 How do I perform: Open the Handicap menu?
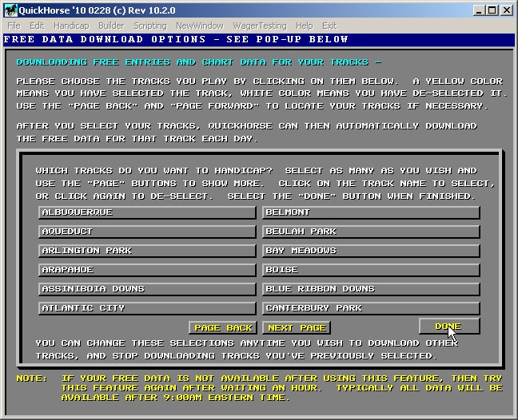(x=70, y=26)
